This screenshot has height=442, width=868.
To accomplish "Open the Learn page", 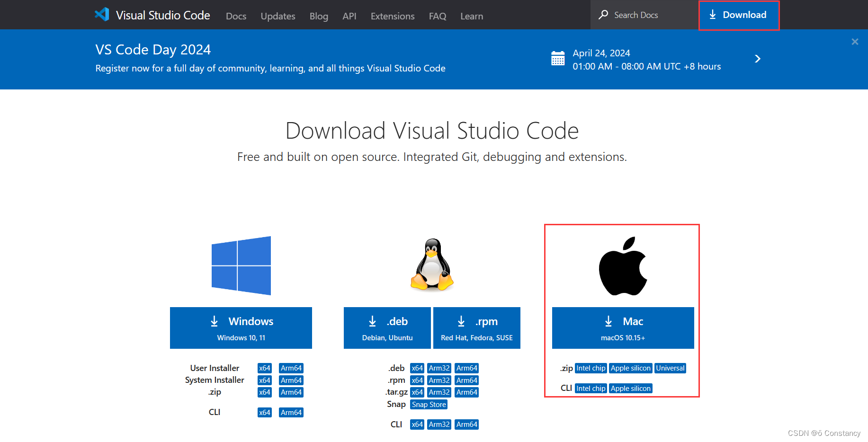I will tap(472, 16).
